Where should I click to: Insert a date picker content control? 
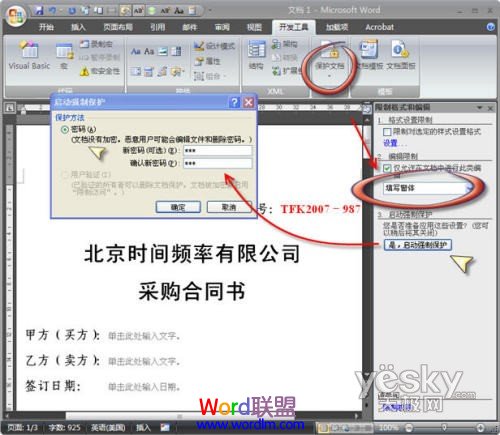point(149,71)
